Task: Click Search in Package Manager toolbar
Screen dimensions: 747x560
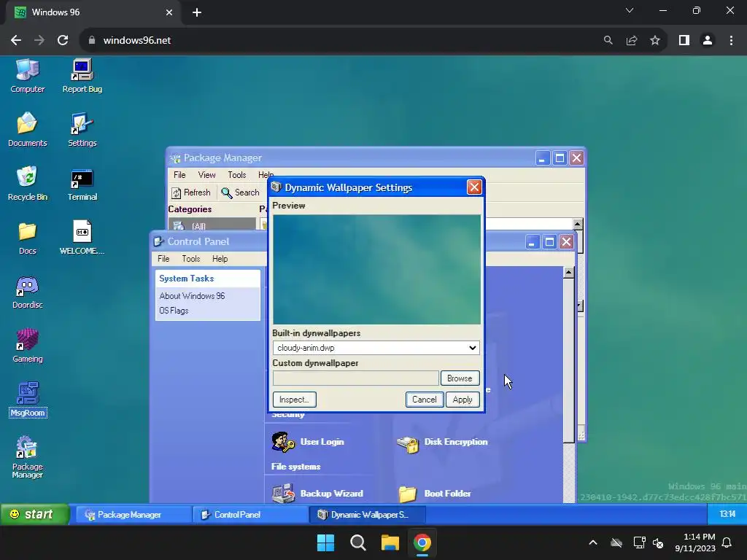Action: 240,192
